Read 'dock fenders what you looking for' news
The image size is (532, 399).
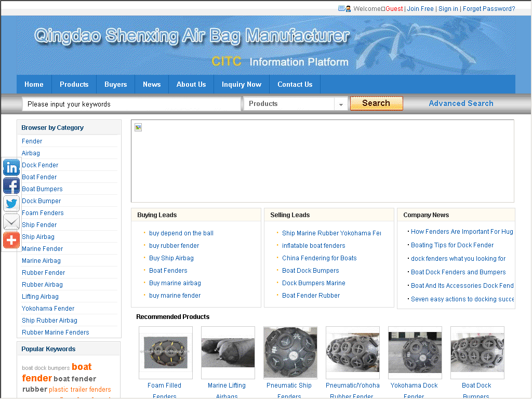pos(458,259)
